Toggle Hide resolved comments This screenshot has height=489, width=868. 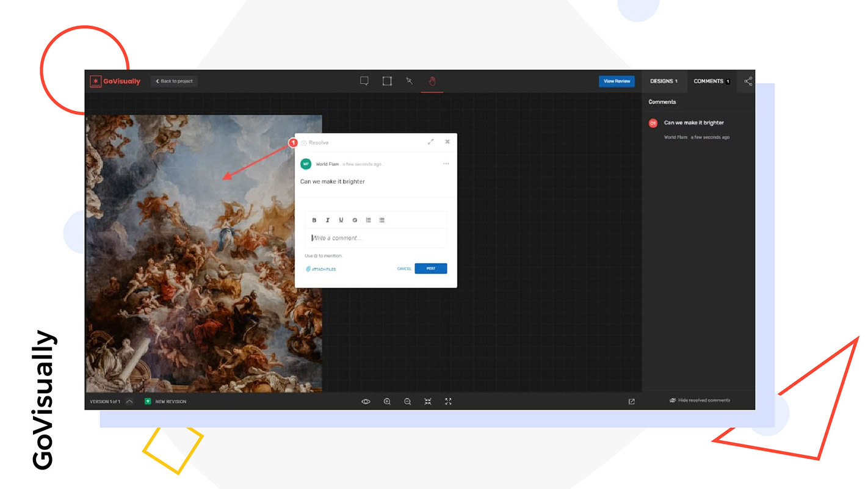pos(700,400)
